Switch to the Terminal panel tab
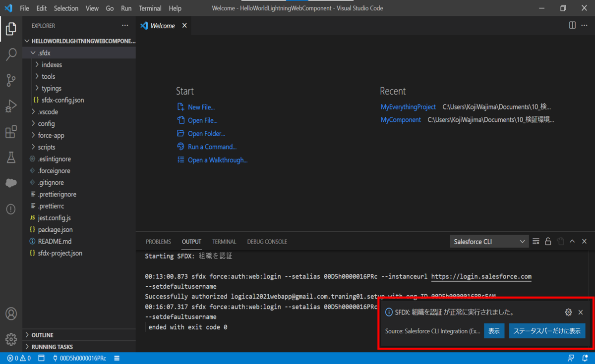Image resolution: width=595 pixels, height=364 pixels. pyautogui.click(x=224, y=242)
